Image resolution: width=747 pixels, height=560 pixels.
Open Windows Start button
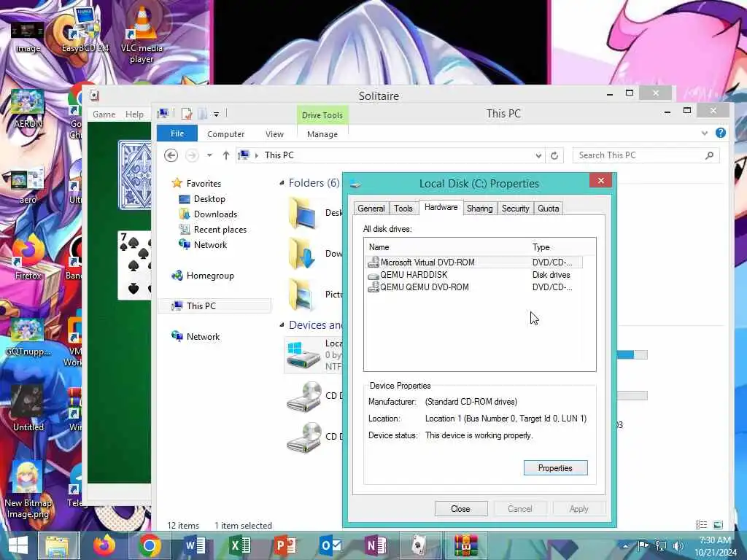pos(18,545)
